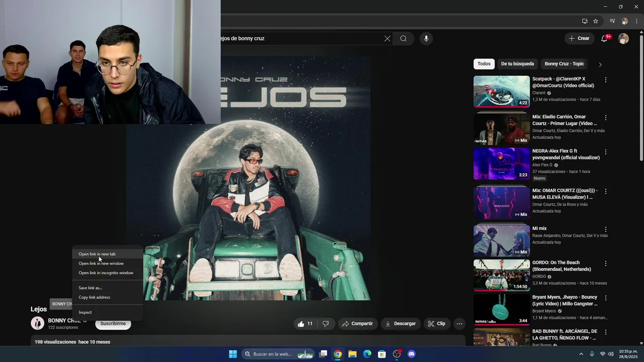Open options for Mi mix
The image size is (644, 362).
(x=606, y=229)
